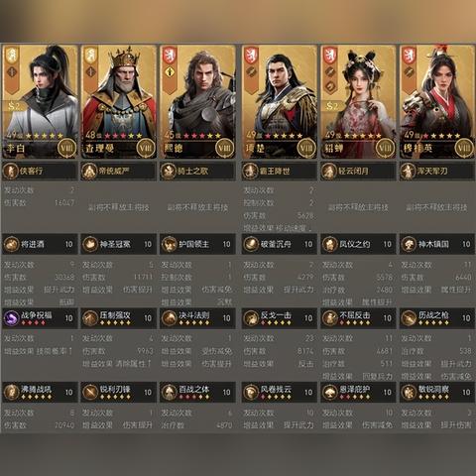Image resolution: width=476 pixels, height=476 pixels.
Task: Open the crowned king hero card
Action: pos(119,101)
